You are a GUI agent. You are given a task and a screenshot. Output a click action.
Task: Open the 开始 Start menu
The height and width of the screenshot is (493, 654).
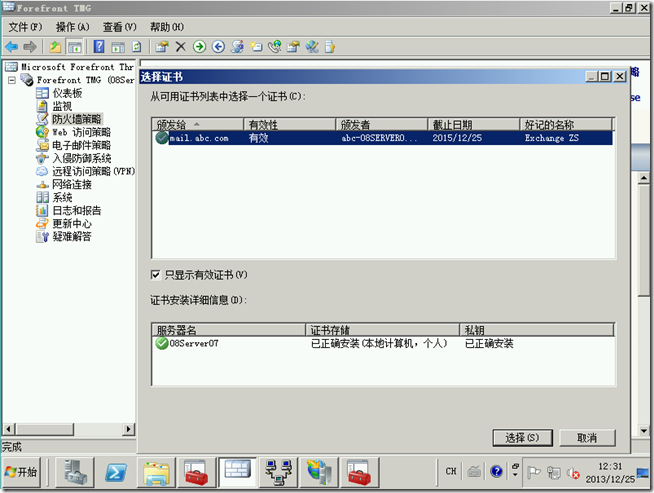(21, 472)
